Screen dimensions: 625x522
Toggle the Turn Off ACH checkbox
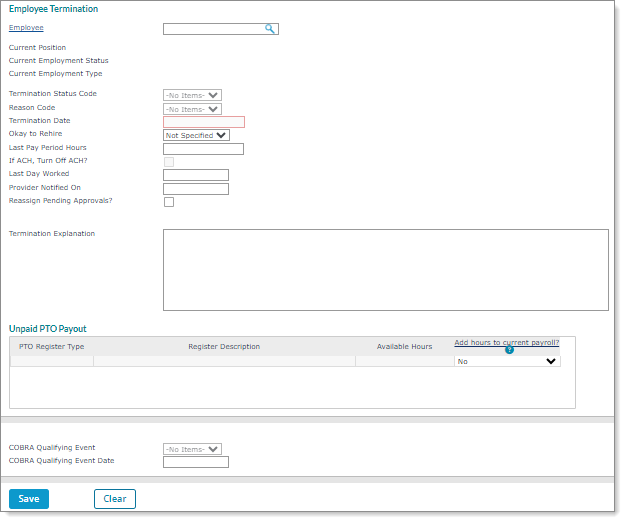(x=169, y=162)
